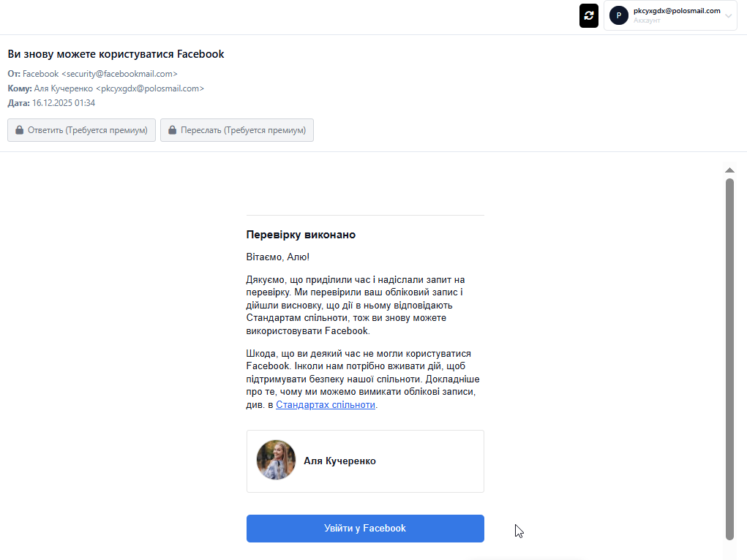
Task: Click the email subject "Ви знову можете користуватися Facebook"
Action: (116, 54)
